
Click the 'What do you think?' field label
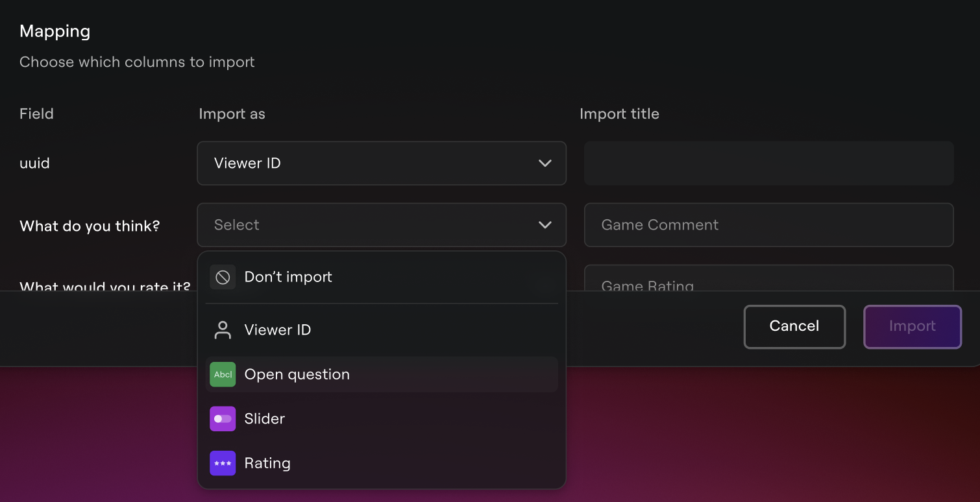click(x=90, y=226)
